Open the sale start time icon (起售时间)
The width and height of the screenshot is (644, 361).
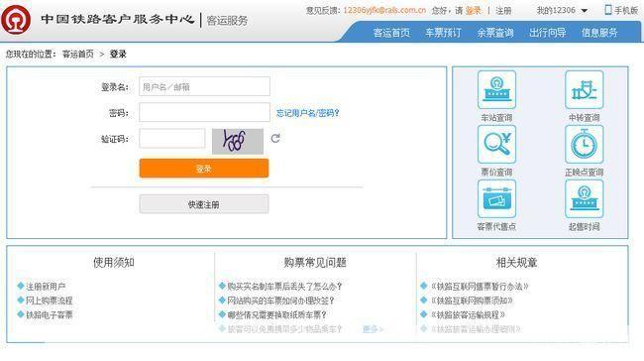(x=584, y=198)
